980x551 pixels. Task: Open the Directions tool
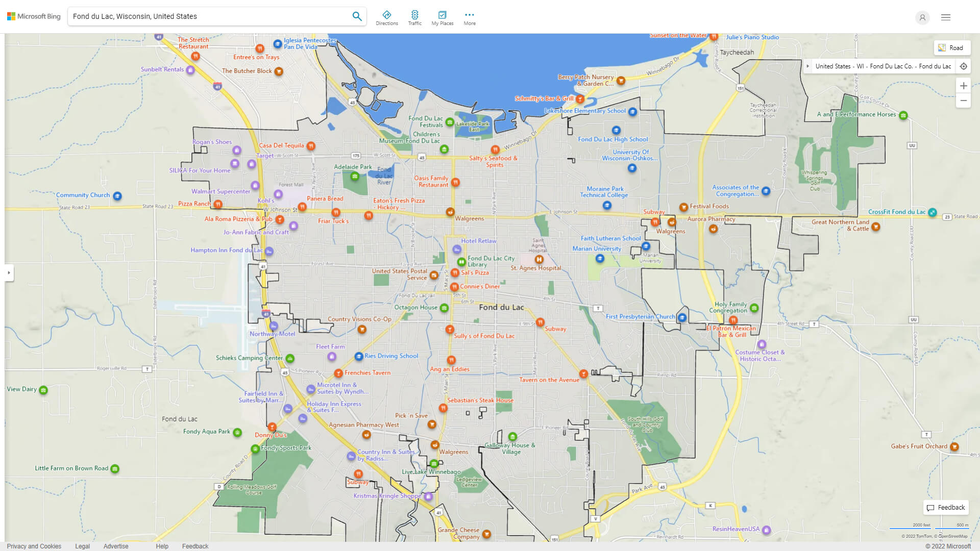click(387, 17)
